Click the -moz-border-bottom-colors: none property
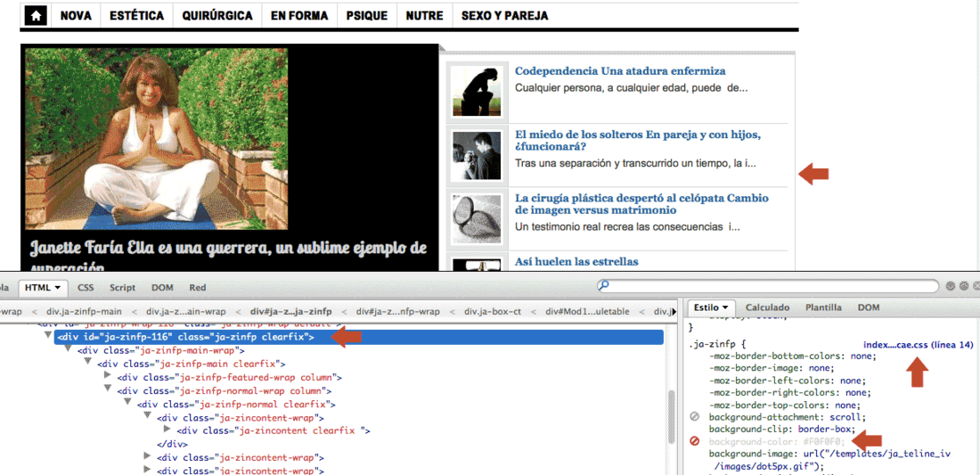 [x=793, y=356]
